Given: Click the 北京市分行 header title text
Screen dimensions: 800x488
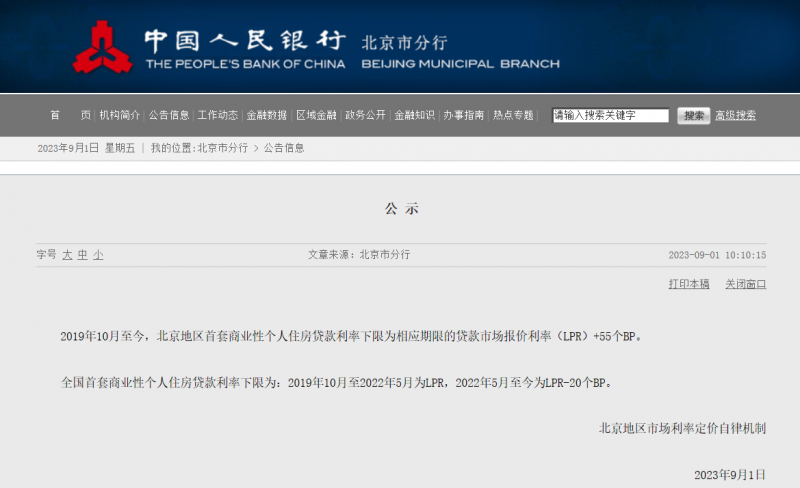Looking at the screenshot, I should tap(405, 42).
